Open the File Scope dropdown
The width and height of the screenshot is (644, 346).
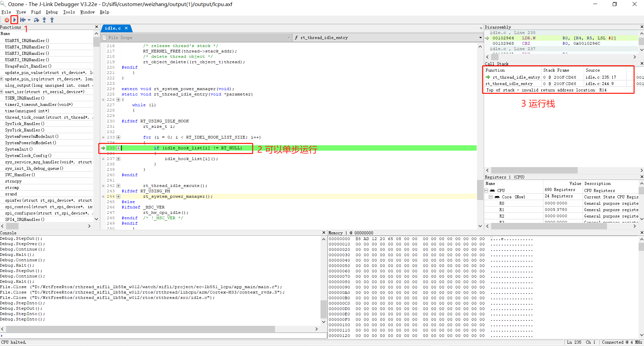(x=289, y=38)
